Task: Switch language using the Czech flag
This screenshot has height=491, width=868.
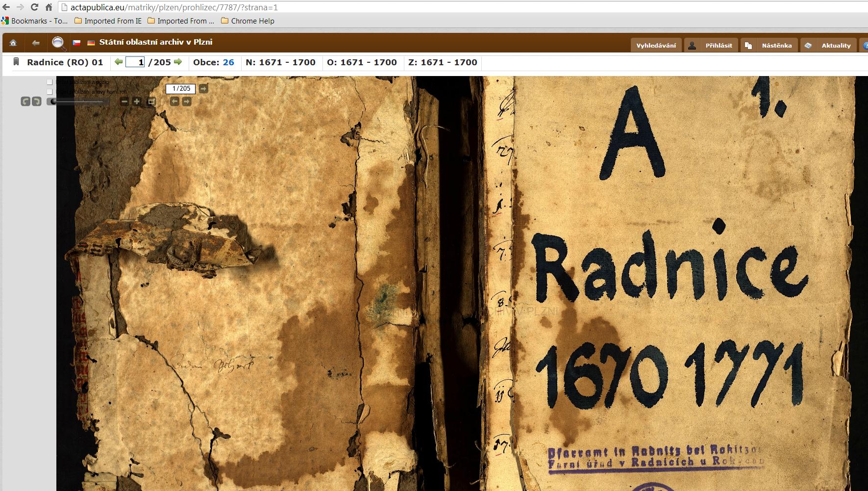Action: tap(76, 43)
